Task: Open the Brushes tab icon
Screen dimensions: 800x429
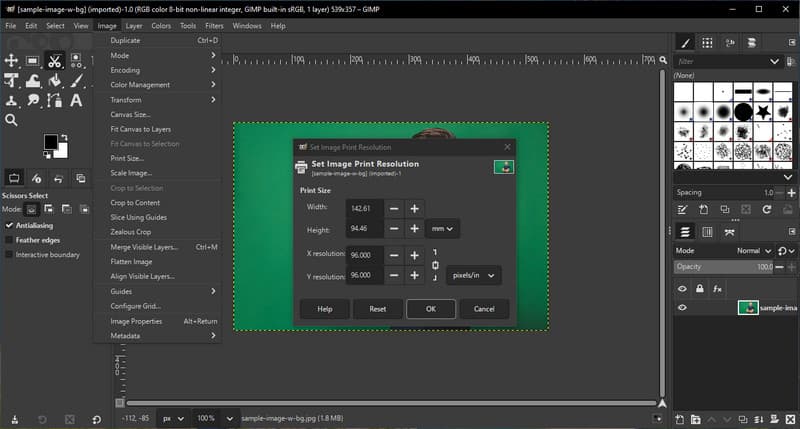Action: (x=685, y=42)
